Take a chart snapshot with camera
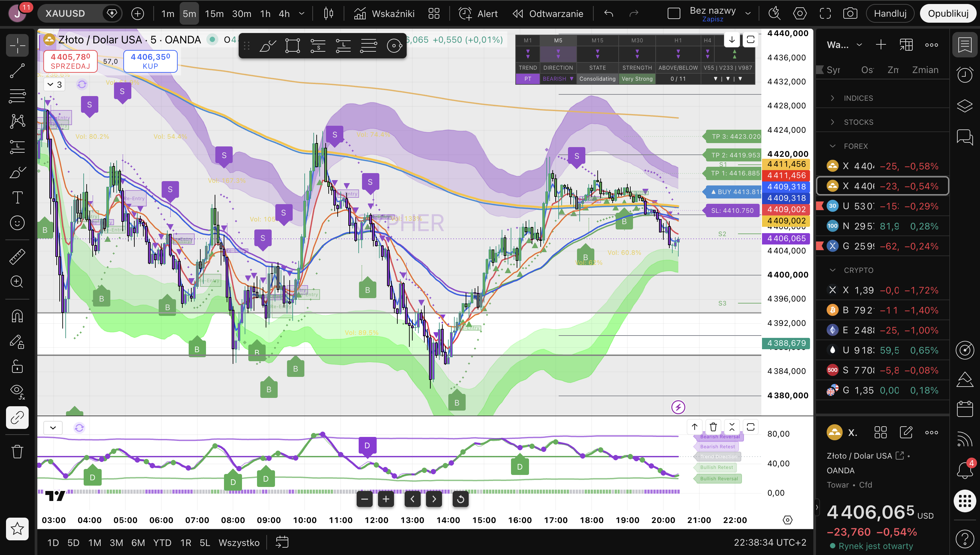 pyautogui.click(x=850, y=14)
